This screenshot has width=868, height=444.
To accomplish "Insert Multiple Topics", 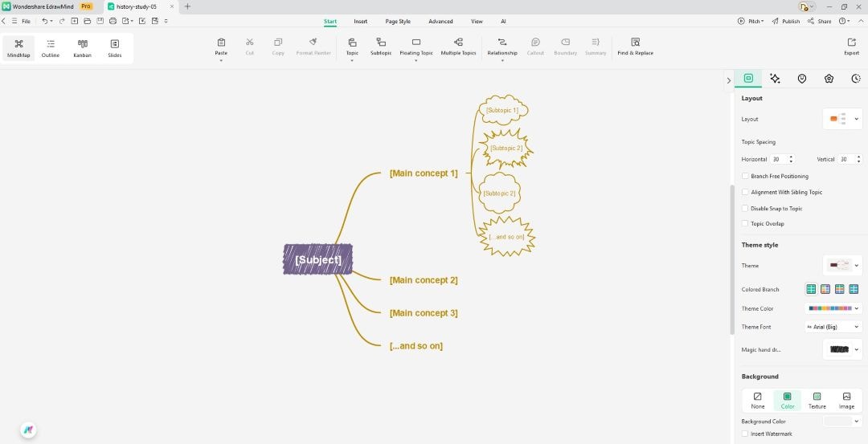I will coord(458,47).
